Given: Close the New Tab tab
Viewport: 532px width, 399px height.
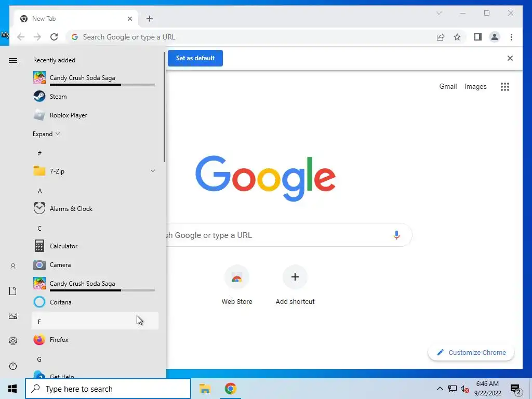Looking at the screenshot, I should pos(129,19).
